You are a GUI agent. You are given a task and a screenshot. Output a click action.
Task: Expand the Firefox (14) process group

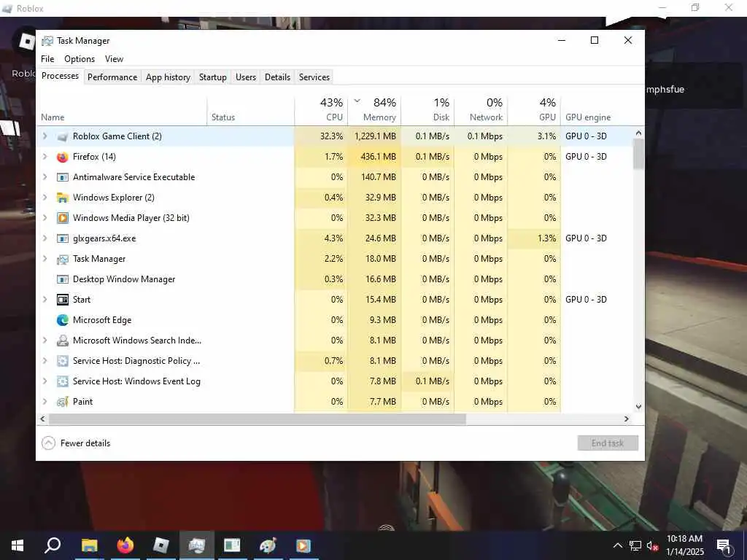pos(44,157)
